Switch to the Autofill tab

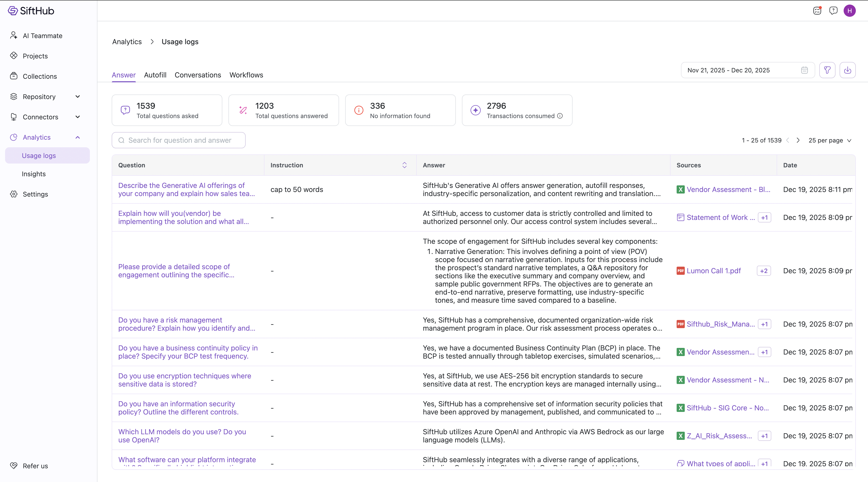(155, 75)
